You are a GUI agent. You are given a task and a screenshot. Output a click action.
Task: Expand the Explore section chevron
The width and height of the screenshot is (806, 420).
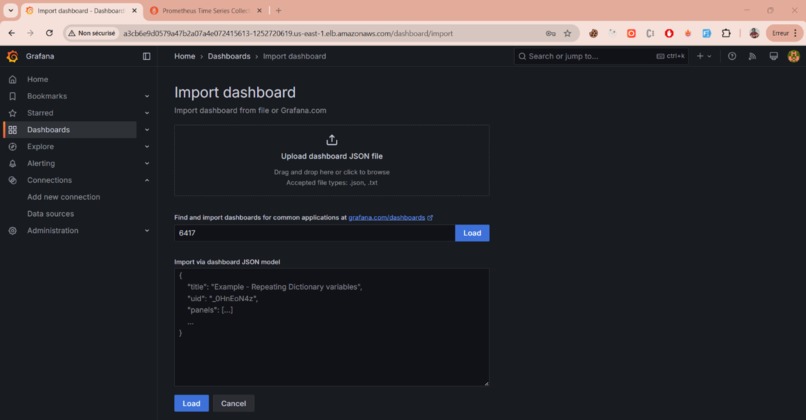click(x=147, y=147)
